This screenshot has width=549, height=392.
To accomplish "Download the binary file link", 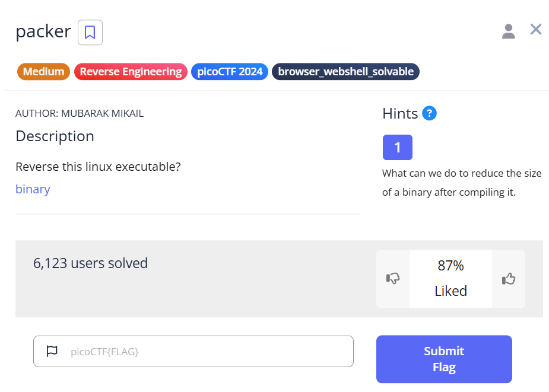I will [x=33, y=189].
